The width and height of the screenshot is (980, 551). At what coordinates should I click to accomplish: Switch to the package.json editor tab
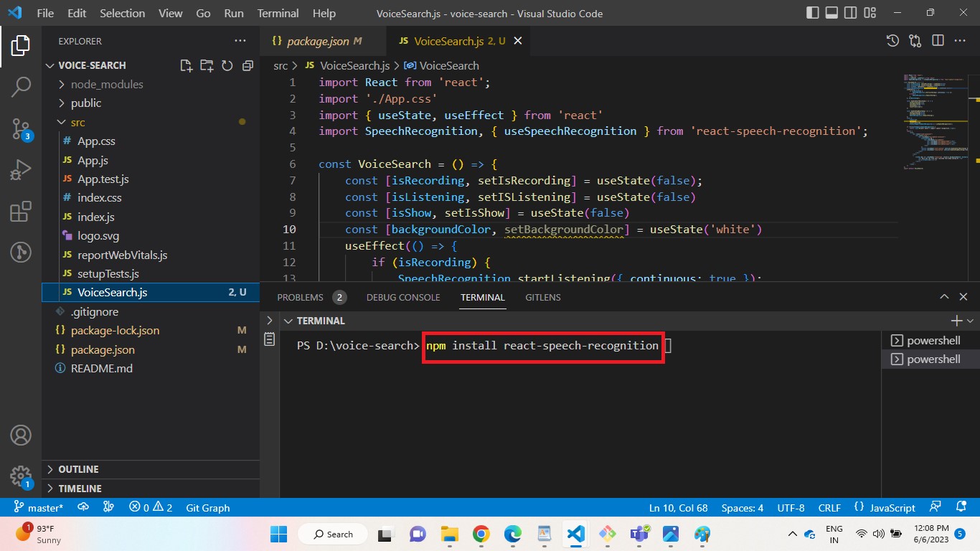click(x=323, y=41)
